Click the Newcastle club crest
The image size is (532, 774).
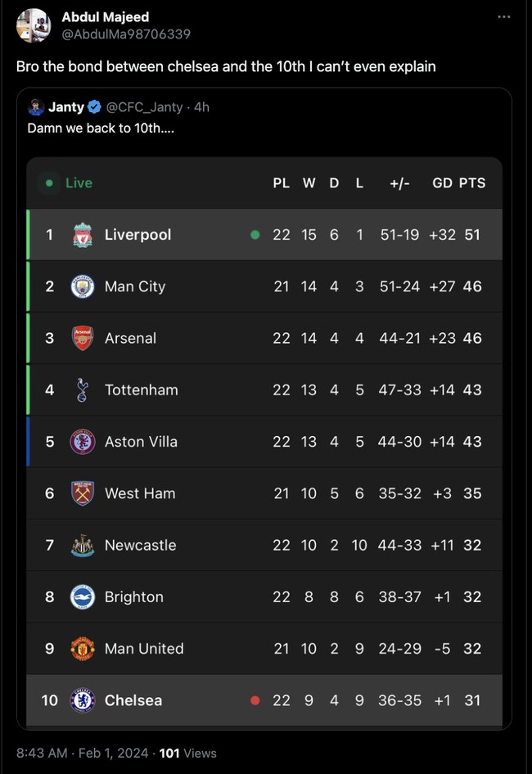[x=82, y=545]
